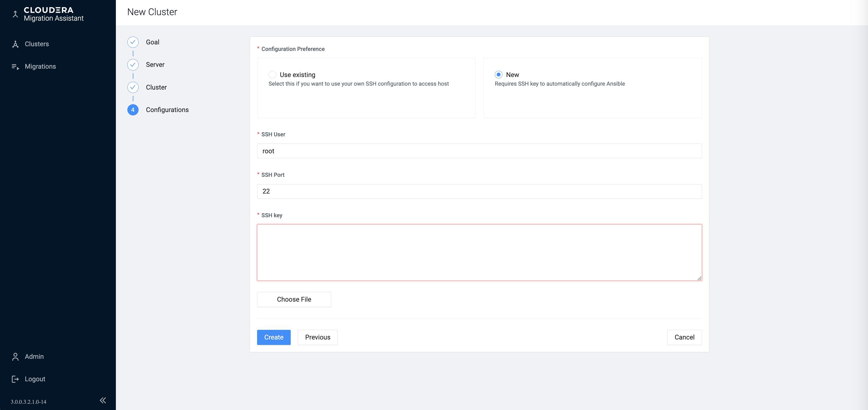Click the SSH Port input field
The image size is (868, 410).
(479, 191)
